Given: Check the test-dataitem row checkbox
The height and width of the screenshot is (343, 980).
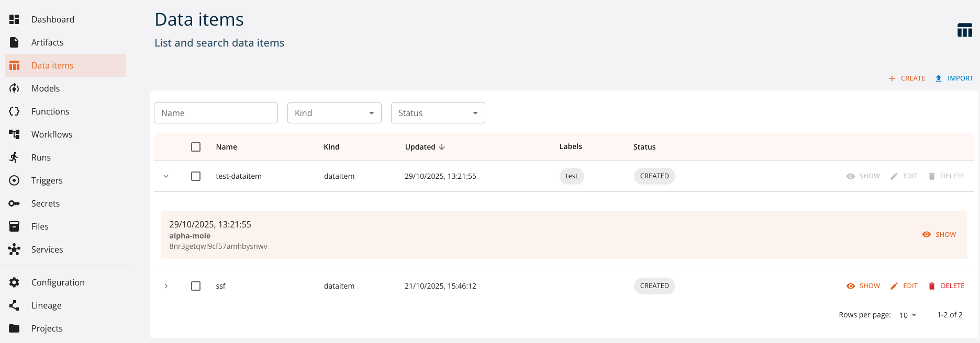Looking at the screenshot, I should click(196, 176).
